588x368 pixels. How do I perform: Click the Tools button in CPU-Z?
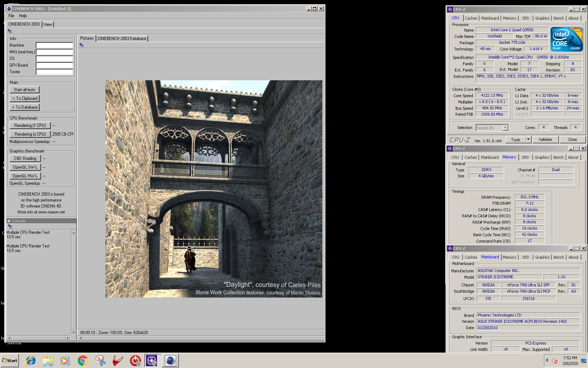(516, 139)
